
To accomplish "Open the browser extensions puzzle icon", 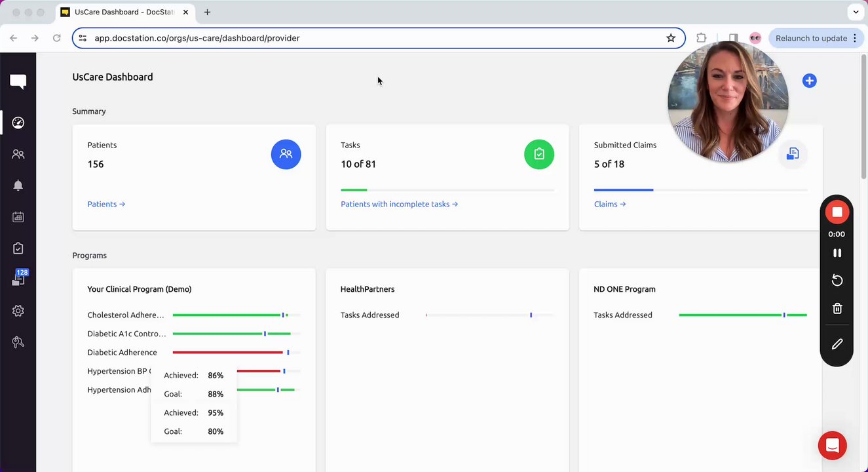I will tap(702, 38).
